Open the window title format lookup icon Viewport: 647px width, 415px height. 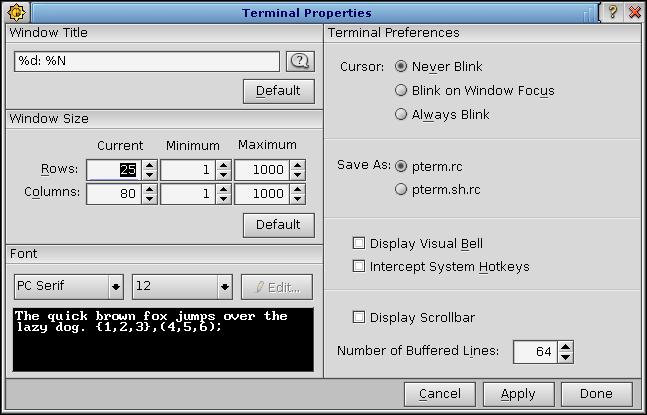(x=299, y=62)
